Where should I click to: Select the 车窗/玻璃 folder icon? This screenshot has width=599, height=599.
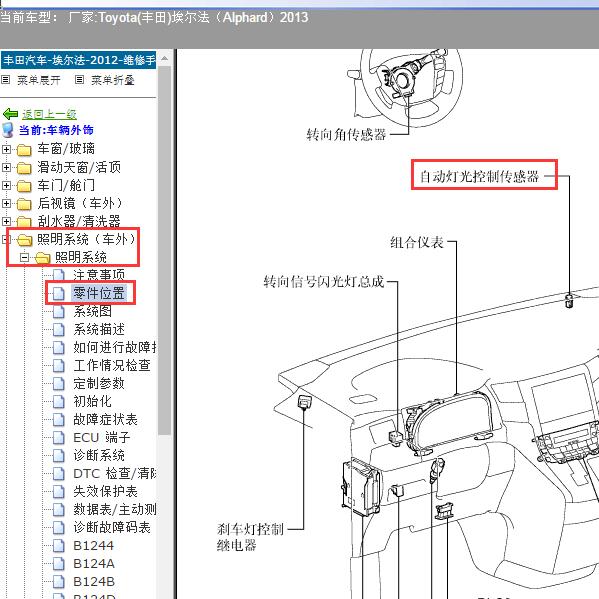click(x=24, y=149)
